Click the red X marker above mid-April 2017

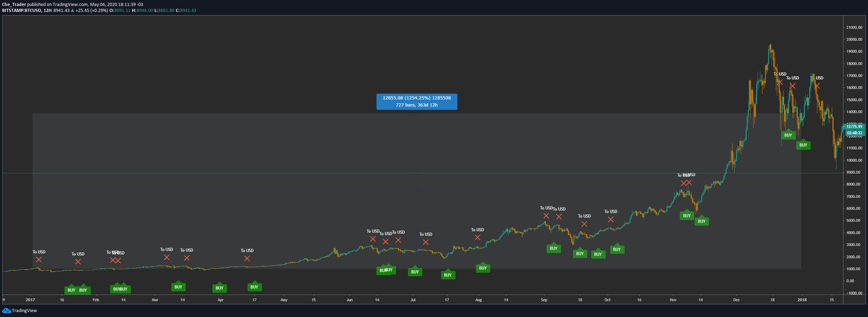tap(247, 258)
